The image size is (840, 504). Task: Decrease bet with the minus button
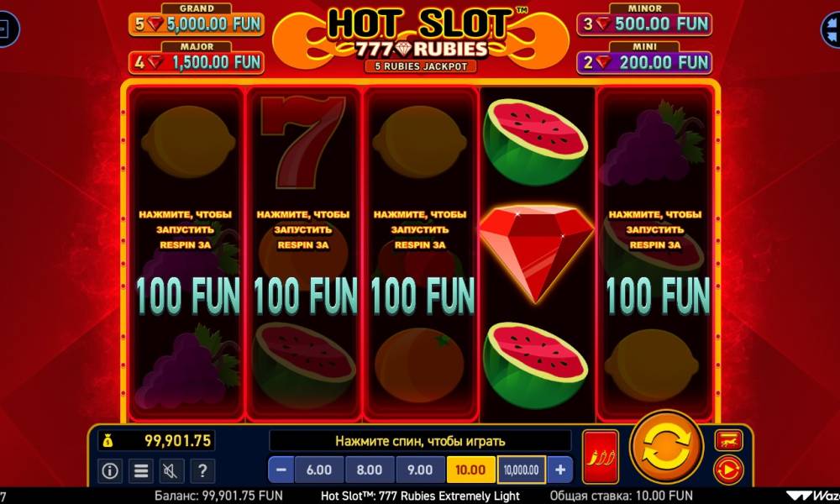pyautogui.click(x=281, y=470)
